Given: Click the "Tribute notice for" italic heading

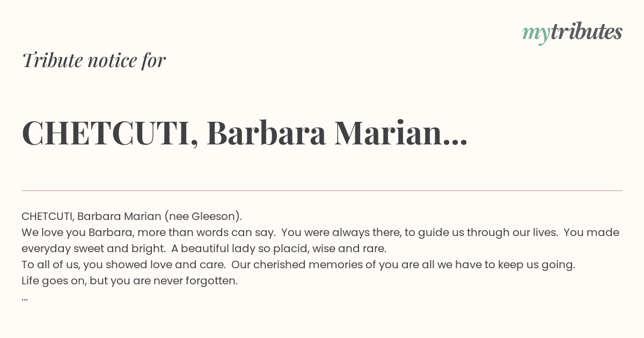Looking at the screenshot, I should click(94, 60).
